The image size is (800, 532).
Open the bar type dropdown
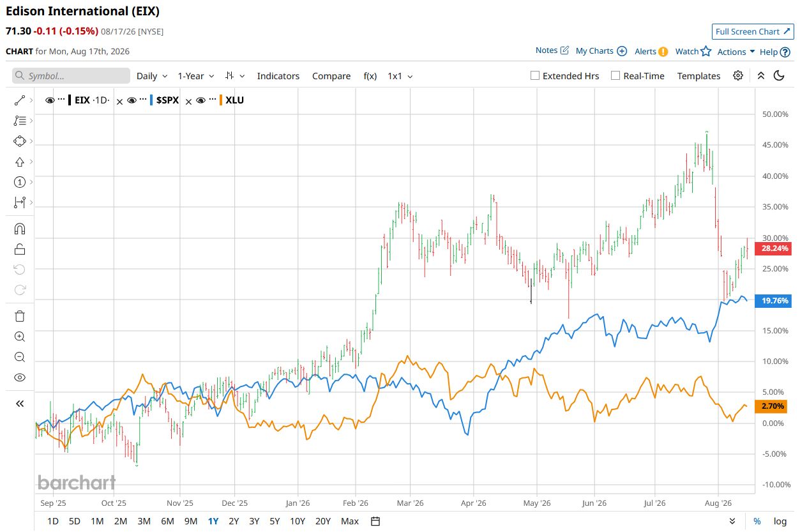coord(235,75)
